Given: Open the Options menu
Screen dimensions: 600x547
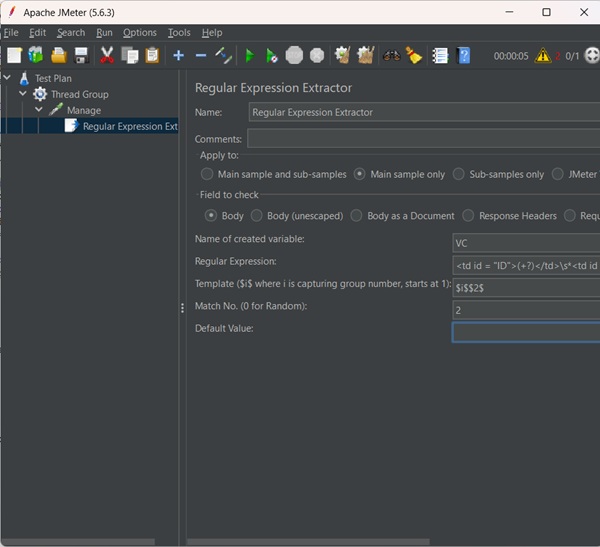Looking at the screenshot, I should point(140,33).
